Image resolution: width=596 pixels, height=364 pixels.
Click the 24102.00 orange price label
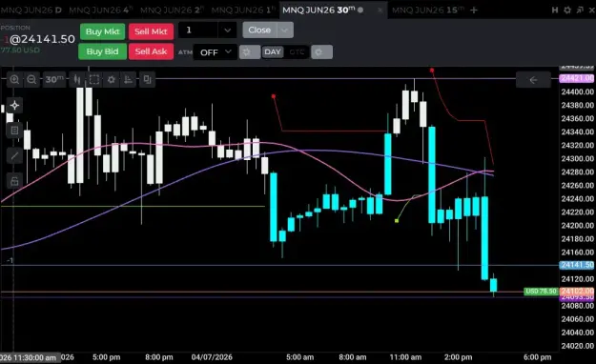tap(577, 291)
